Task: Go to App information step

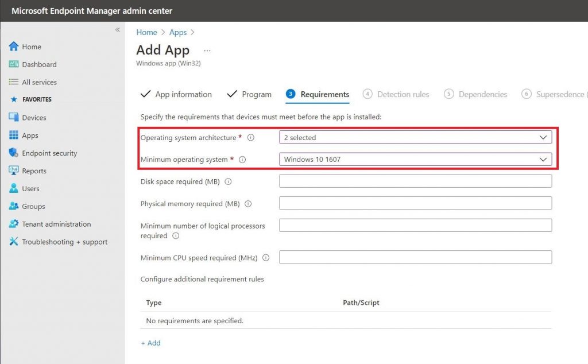Action: tap(176, 94)
